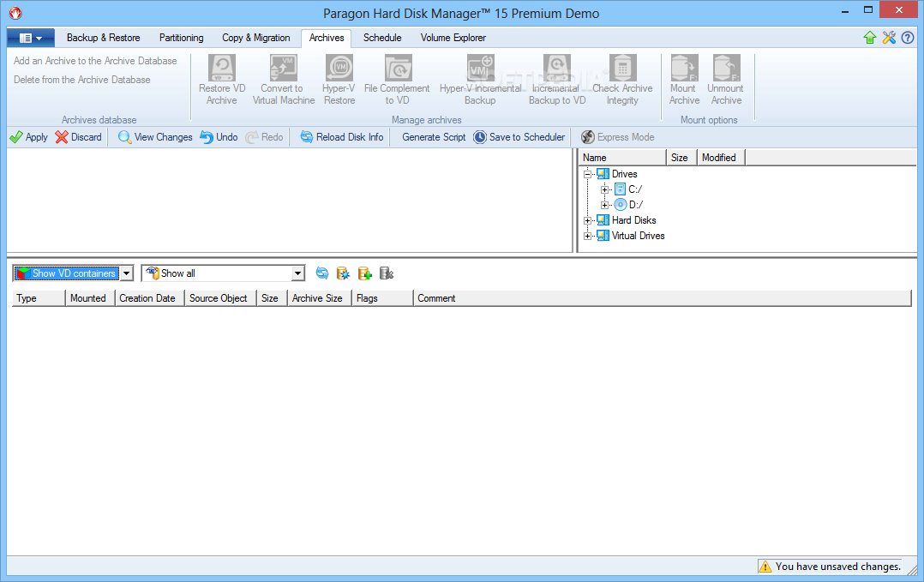Click 'You have unsaved changes.' status text

838,567
